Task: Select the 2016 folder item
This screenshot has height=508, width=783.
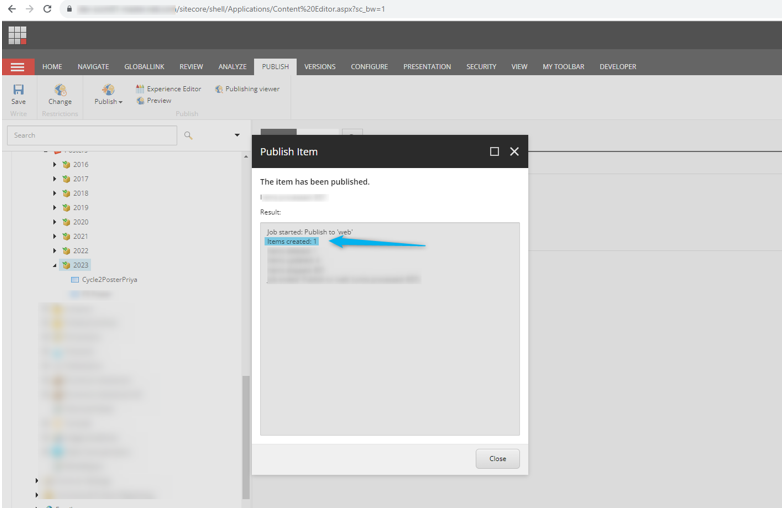Action: [80, 164]
